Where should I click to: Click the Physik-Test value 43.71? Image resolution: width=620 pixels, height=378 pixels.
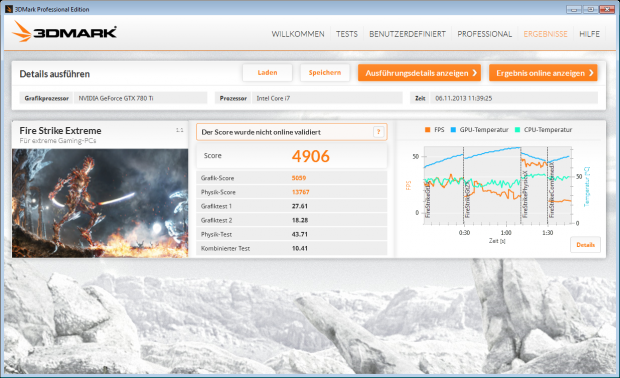(x=300, y=234)
